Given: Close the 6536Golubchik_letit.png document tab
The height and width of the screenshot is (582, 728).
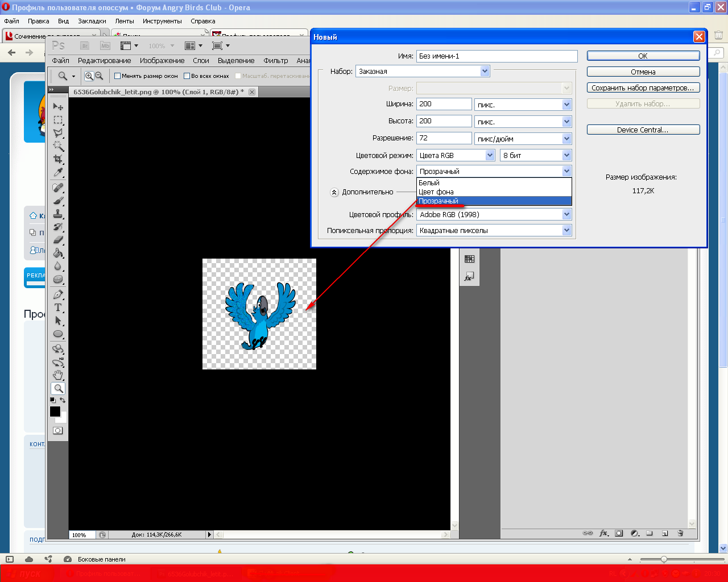Looking at the screenshot, I should coord(252,92).
